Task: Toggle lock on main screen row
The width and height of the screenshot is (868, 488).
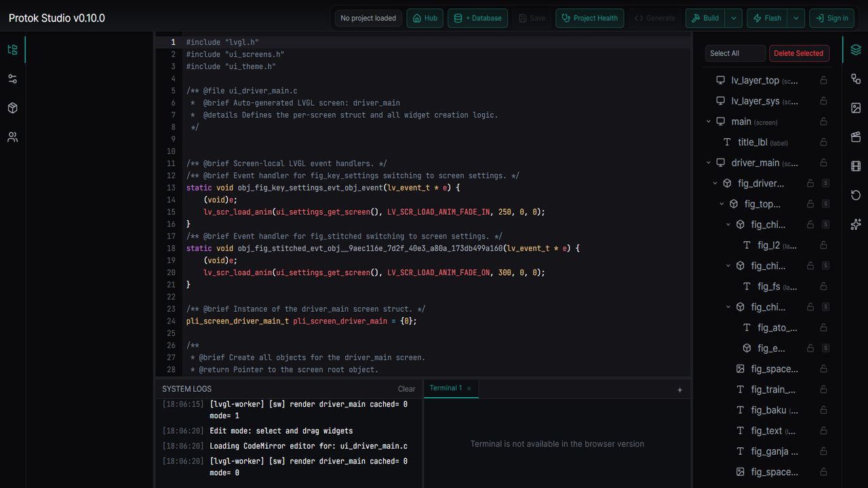Action: pos(824,121)
